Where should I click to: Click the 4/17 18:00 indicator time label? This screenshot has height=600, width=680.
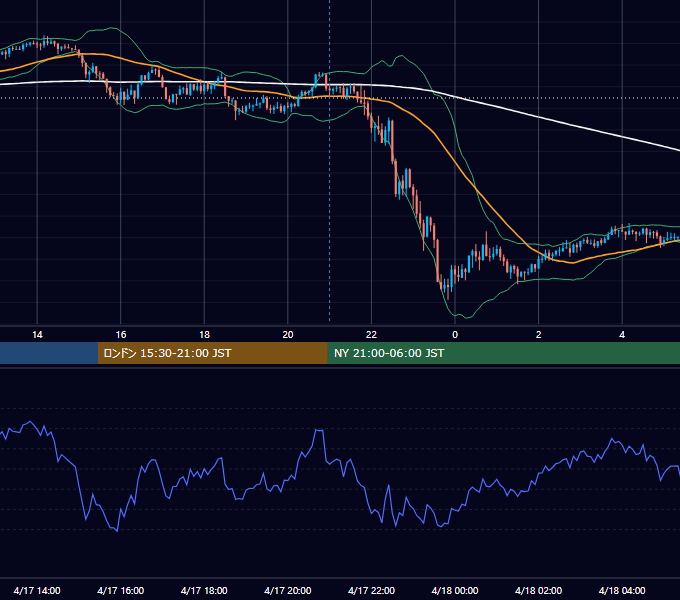pos(204,590)
